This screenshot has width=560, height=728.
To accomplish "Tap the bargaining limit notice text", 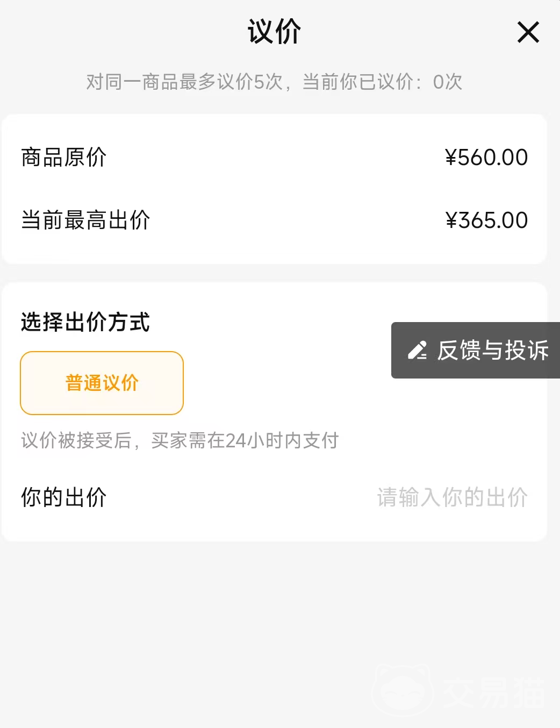I will [x=274, y=82].
